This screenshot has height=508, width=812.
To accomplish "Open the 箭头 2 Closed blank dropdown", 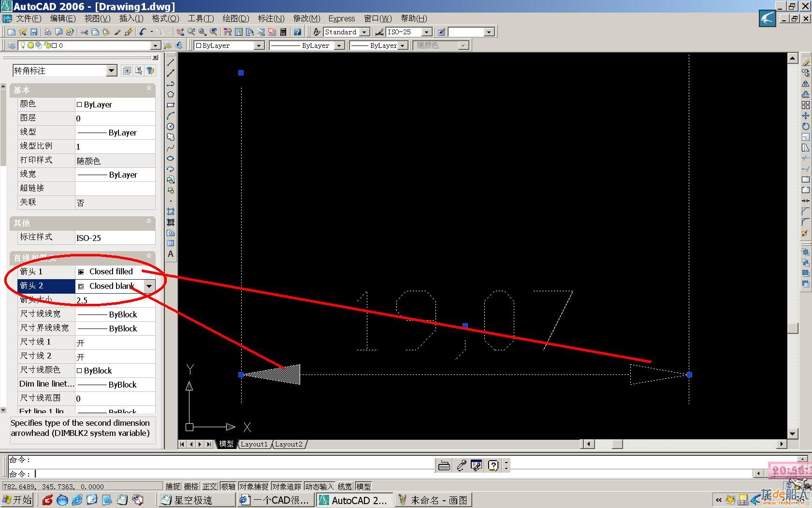I will 149,286.
